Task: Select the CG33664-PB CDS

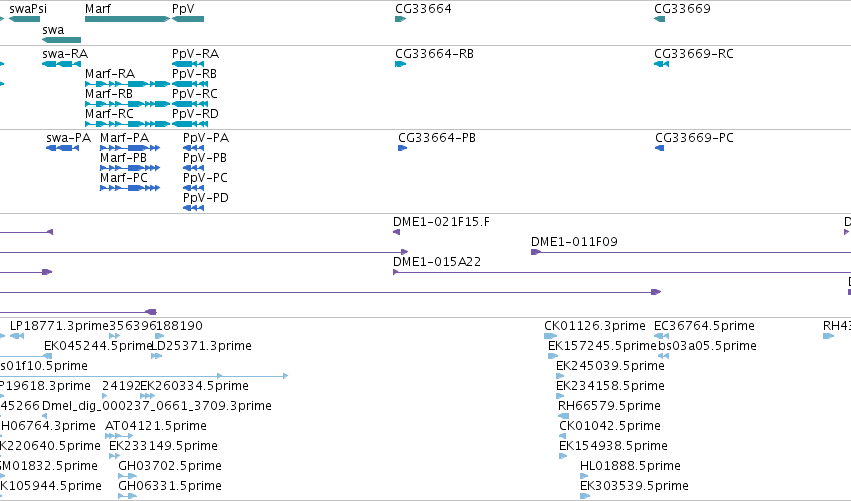Action: coord(403,148)
